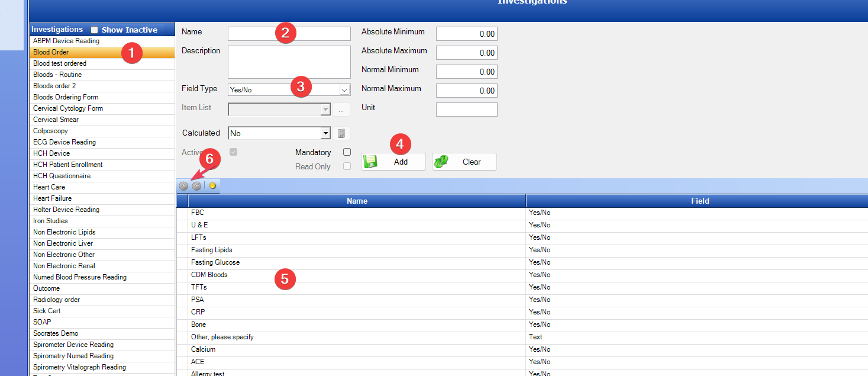Click the Field column header
The height and width of the screenshot is (376, 868).
point(699,201)
